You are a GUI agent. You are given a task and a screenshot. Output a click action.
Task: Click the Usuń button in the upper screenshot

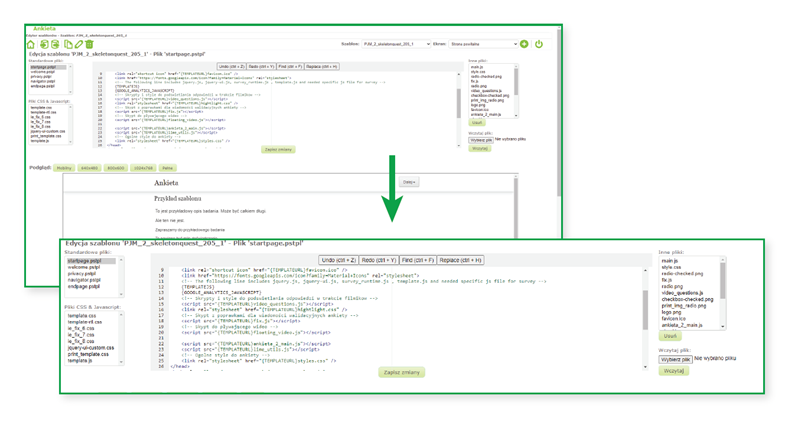[x=477, y=123]
